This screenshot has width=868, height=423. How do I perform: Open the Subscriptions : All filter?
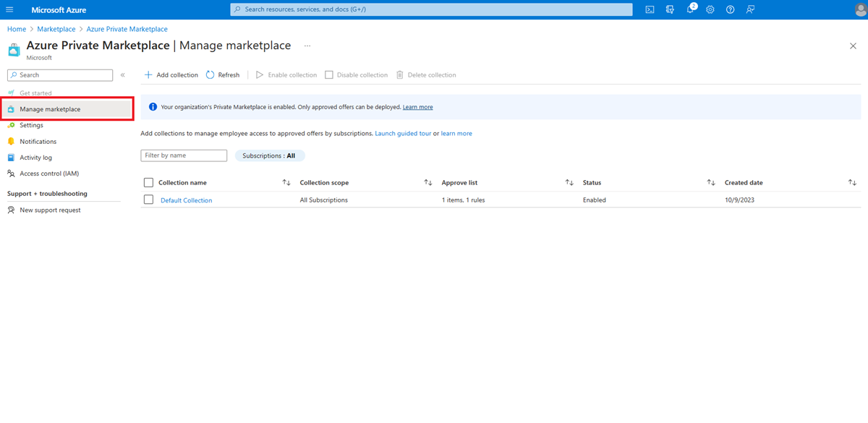[x=269, y=155]
